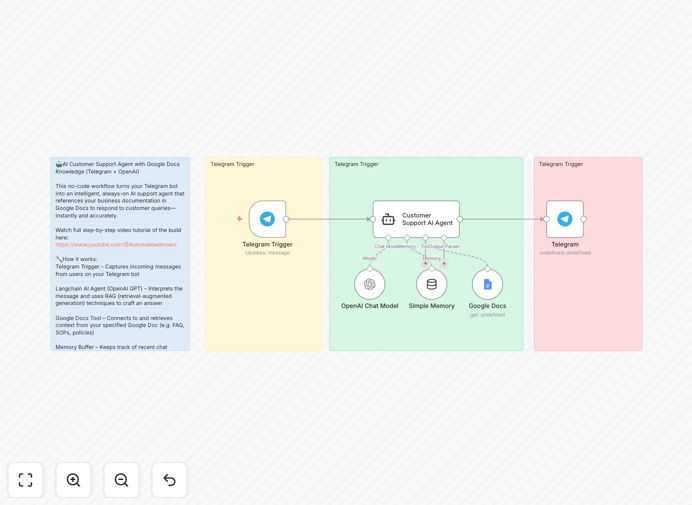Zoom in on the workflow canvas
692x505 pixels.
73,480
